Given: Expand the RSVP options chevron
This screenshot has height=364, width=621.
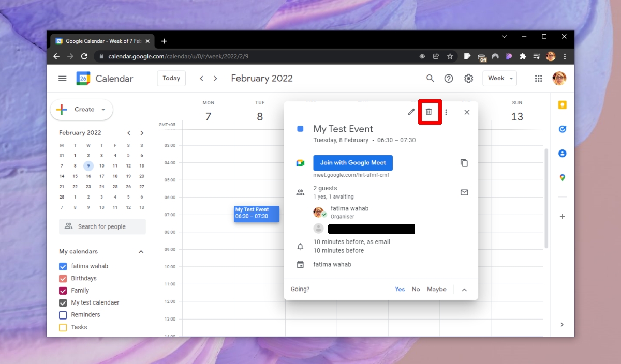Looking at the screenshot, I should pos(464,290).
